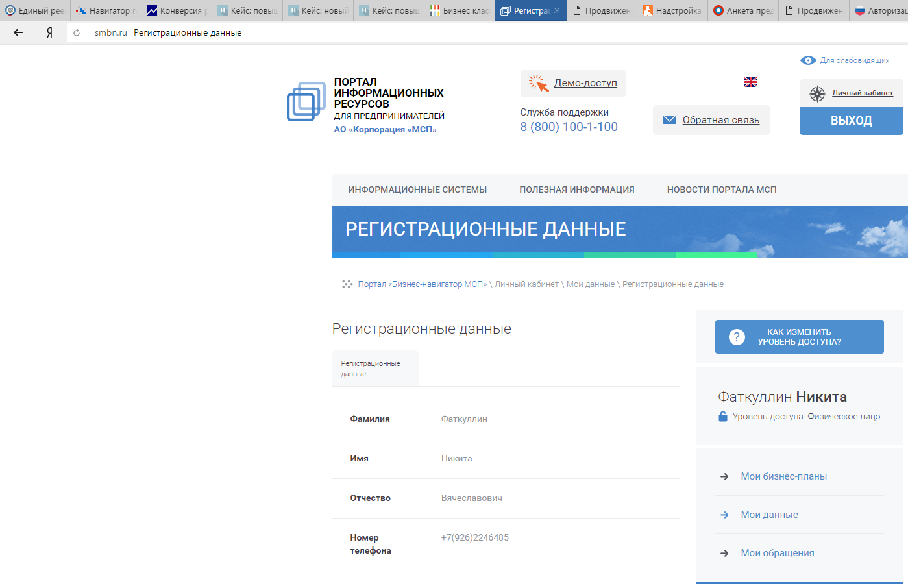Open Мои обращения in the sidebar
This screenshot has height=588, width=908.
pos(777,553)
